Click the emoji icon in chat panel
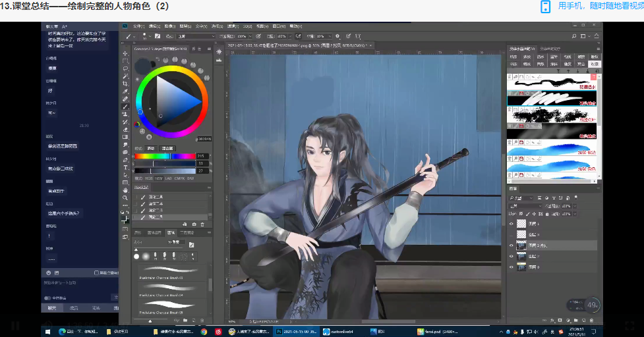This screenshot has width=644, height=337. pos(49,272)
